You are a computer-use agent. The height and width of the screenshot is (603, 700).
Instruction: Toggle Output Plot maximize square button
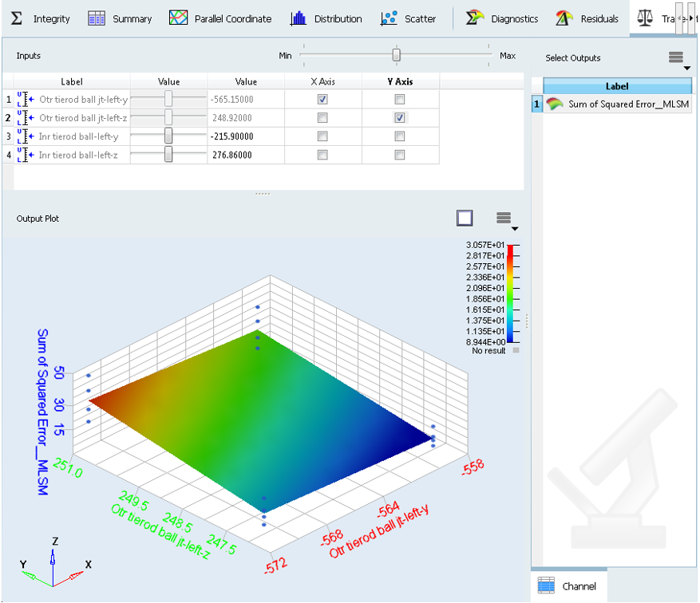pos(465,218)
